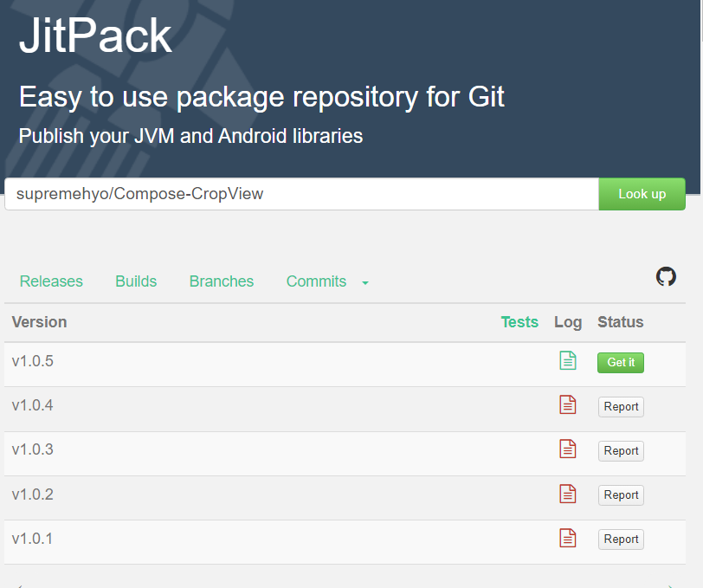Select the v1.0.5 version text
The image size is (703, 588).
(32, 361)
